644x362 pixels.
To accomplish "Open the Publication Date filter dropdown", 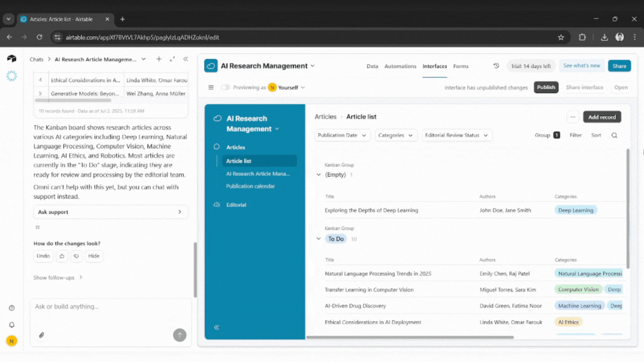I will (x=342, y=135).
